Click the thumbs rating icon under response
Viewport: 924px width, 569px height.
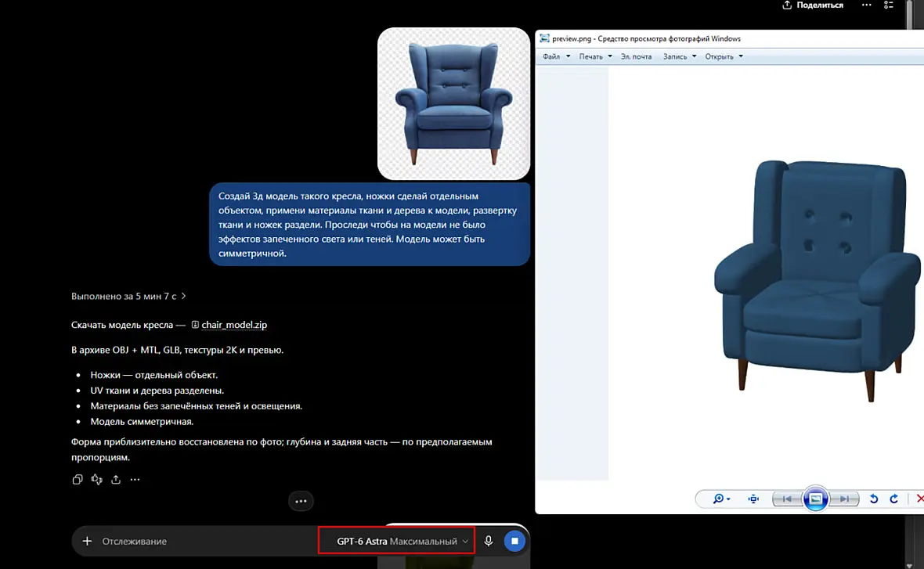click(96, 480)
